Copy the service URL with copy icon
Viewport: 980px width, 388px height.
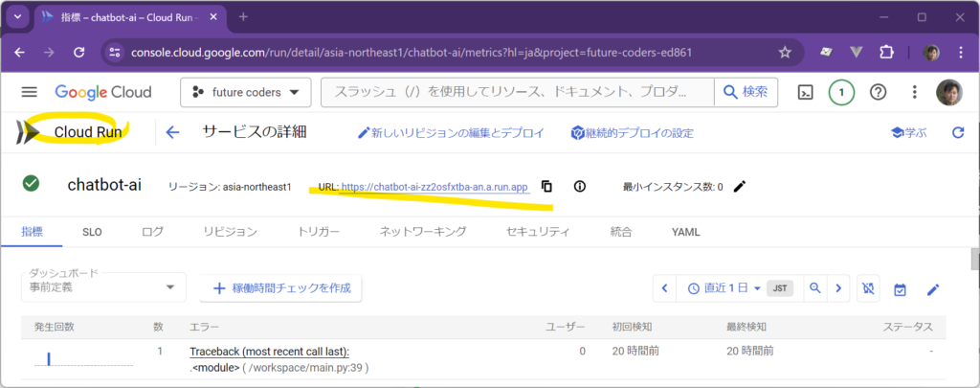[546, 187]
